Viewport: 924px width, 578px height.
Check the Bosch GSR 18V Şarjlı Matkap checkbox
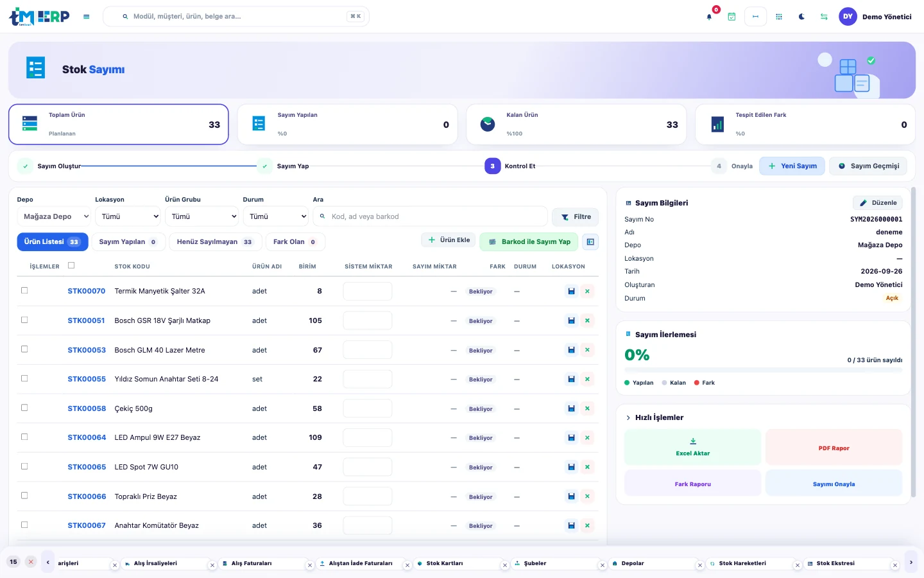tap(24, 320)
